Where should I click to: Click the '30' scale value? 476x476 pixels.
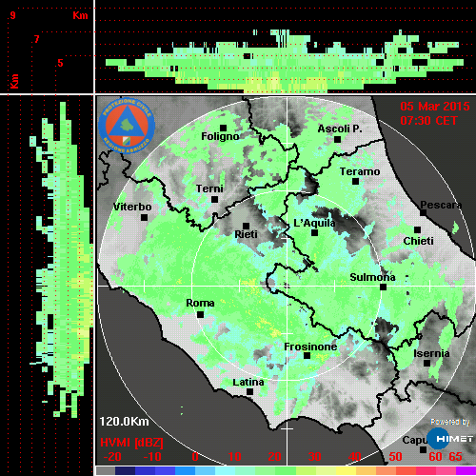[x=315, y=457]
